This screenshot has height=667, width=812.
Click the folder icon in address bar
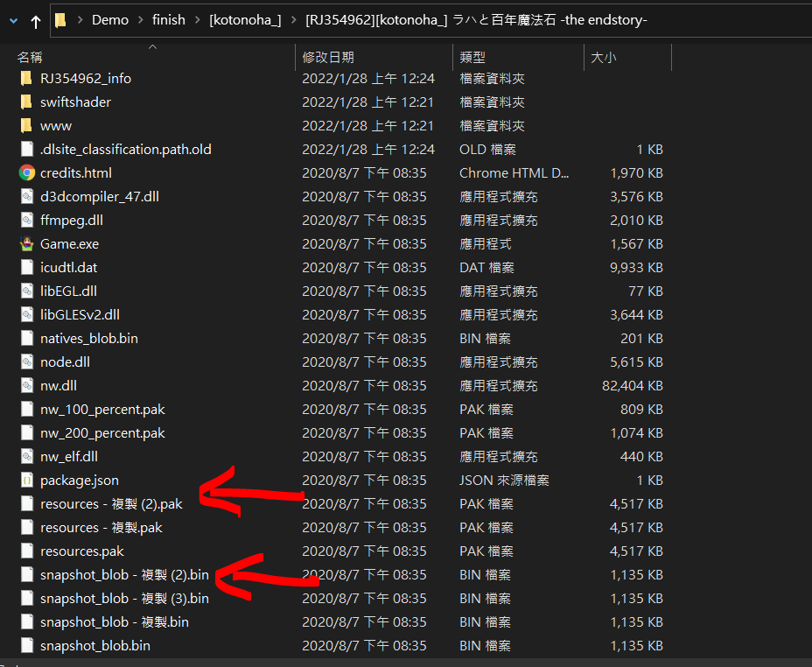60,20
